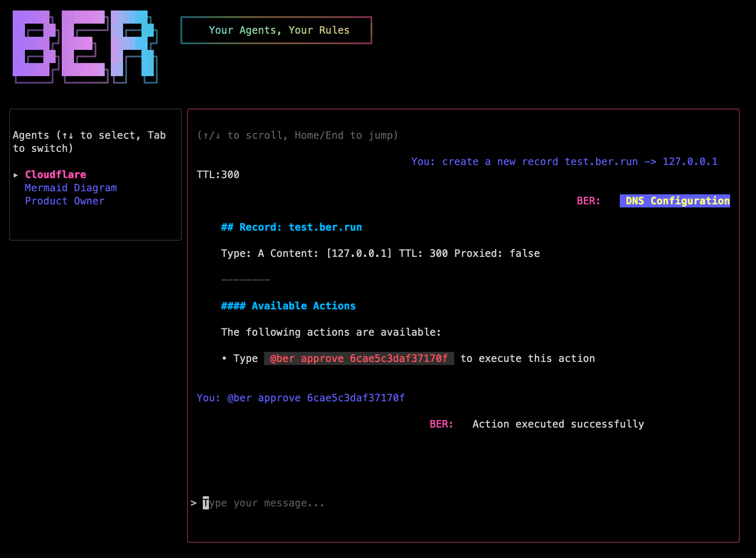Click the sent '@ber approve 6cae5c3daf37170f' message

point(300,398)
